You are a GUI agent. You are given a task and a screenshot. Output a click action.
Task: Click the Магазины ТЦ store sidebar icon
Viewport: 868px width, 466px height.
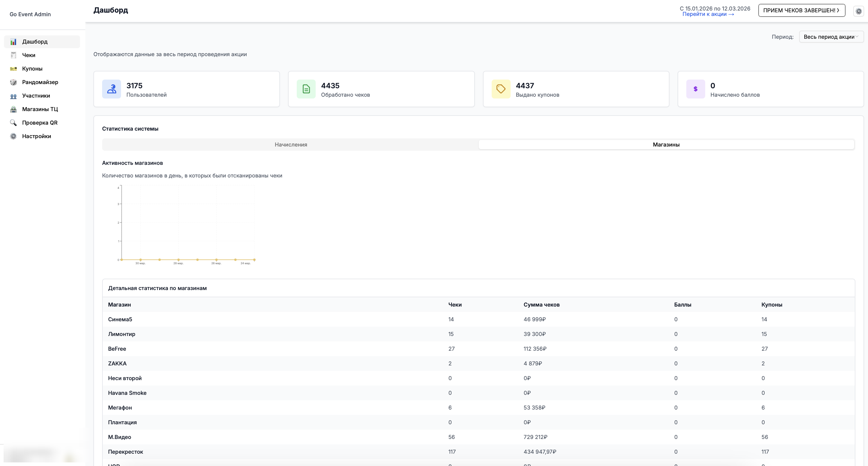click(x=13, y=109)
